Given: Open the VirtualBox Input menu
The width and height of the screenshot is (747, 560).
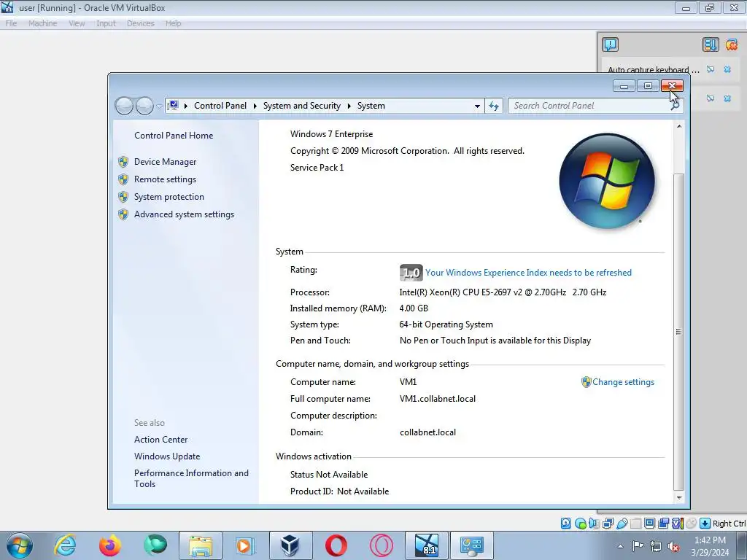Looking at the screenshot, I should pos(106,23).
